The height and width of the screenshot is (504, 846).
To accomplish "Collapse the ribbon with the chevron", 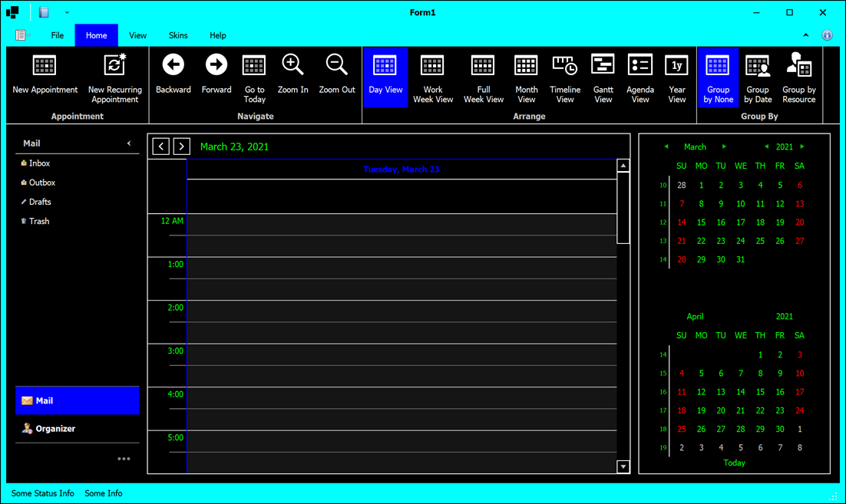I will click(x=806, y=35).
